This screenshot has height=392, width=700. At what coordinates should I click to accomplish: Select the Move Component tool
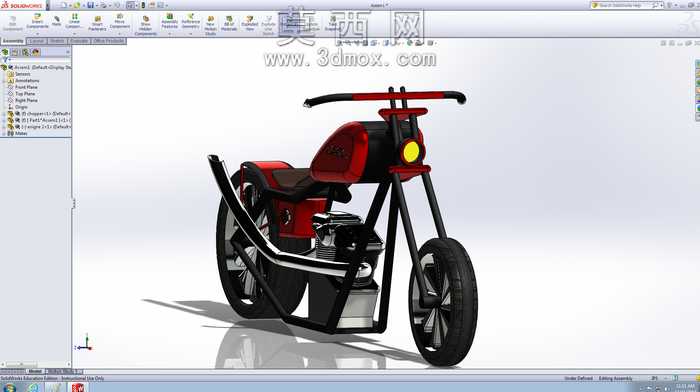120,21
